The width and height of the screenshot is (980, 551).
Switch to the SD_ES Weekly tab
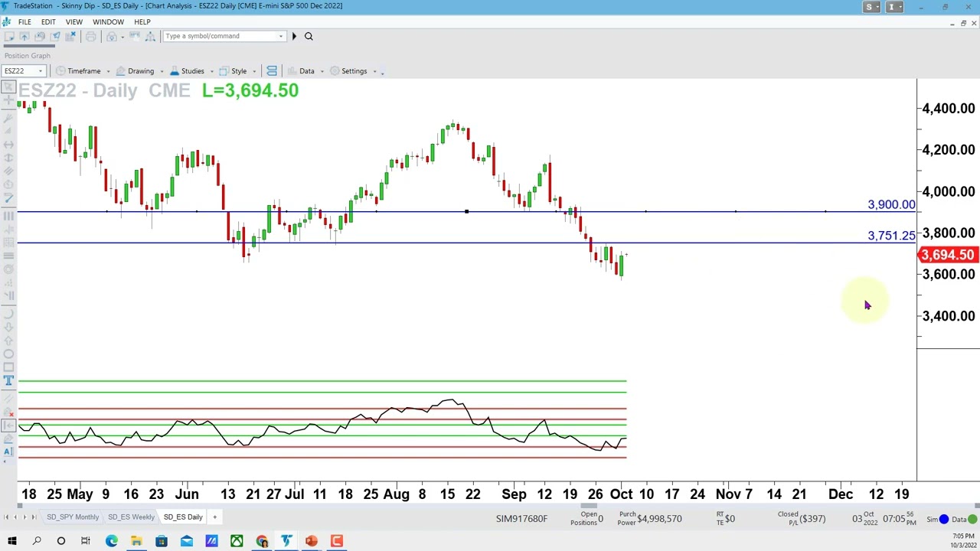tap(131, 517)
